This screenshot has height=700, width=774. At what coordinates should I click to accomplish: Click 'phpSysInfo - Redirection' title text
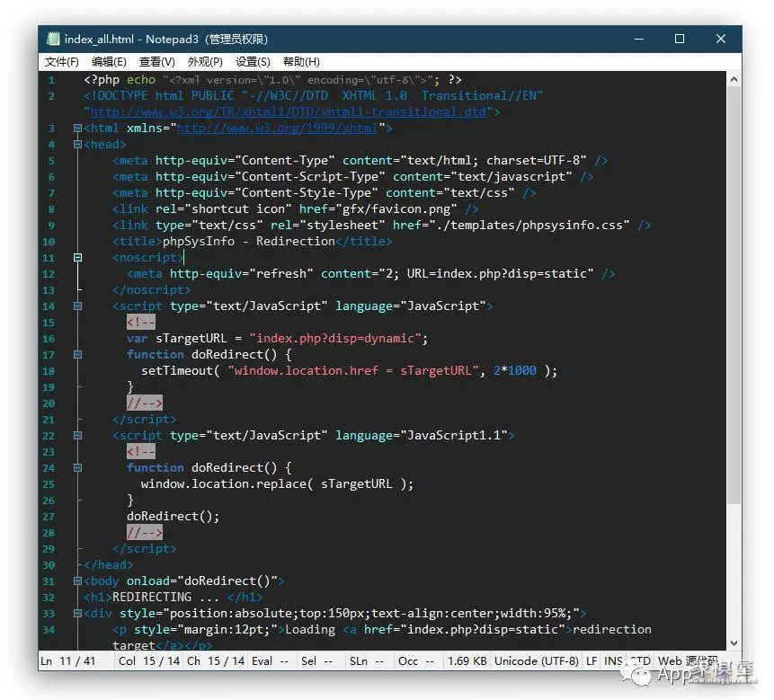click(249, 242)
